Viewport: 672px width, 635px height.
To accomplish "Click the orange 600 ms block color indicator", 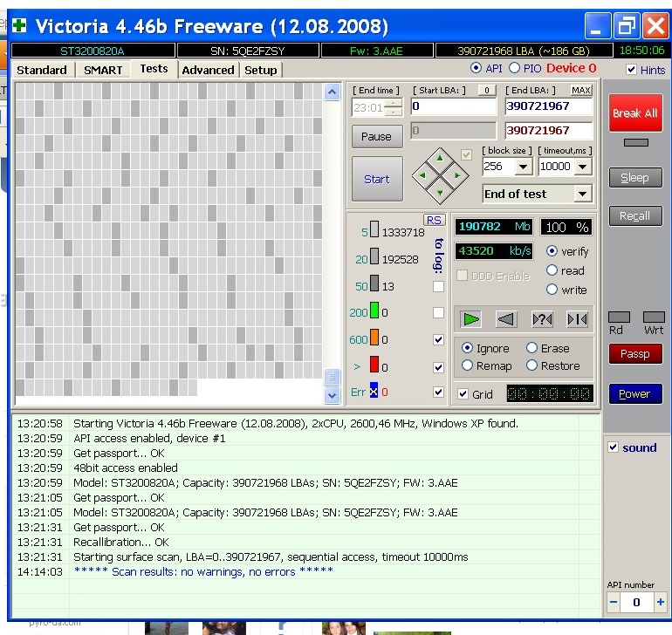I will click(374, 338).
